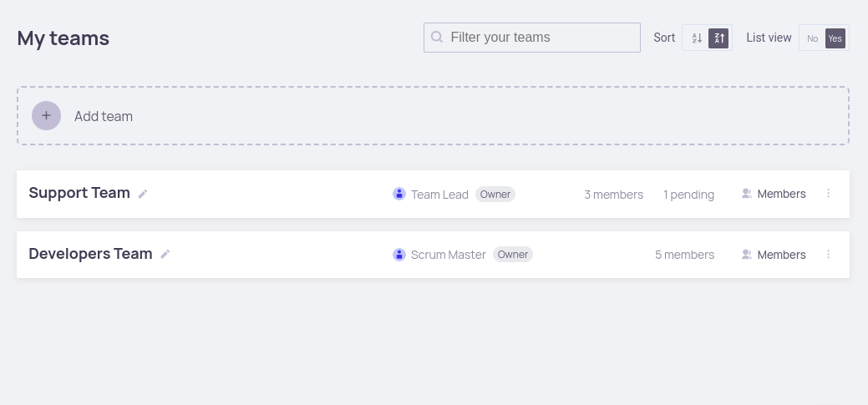The width and height of the screenshot is (868, 405).
Task: Open Members of the Developers Team
Action: (781, 255)
